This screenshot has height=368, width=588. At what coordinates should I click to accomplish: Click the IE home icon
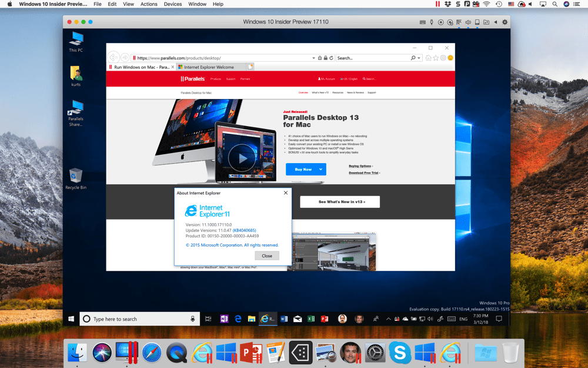428,58
